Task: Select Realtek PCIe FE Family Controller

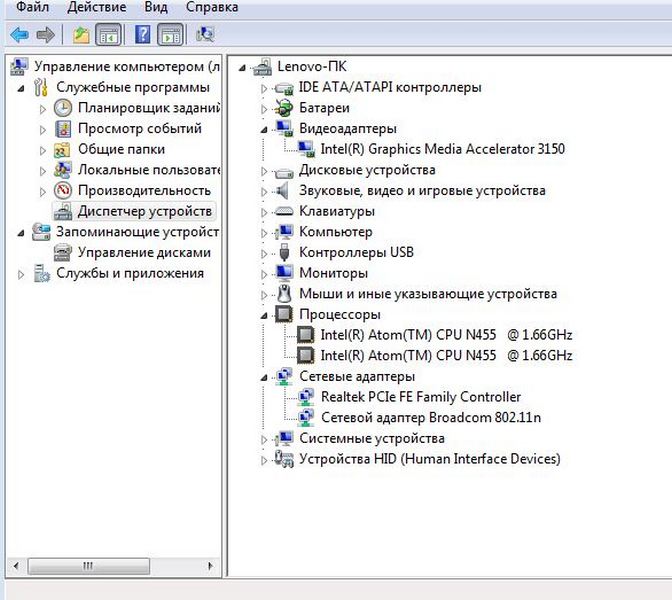Action: [x=420, y=397]
